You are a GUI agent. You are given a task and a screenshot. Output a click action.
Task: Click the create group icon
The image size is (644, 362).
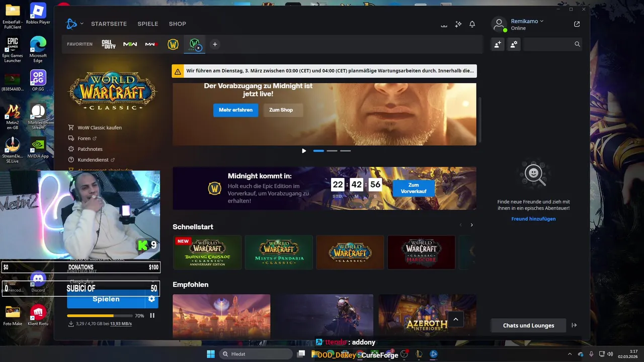[x=514, y=44]
